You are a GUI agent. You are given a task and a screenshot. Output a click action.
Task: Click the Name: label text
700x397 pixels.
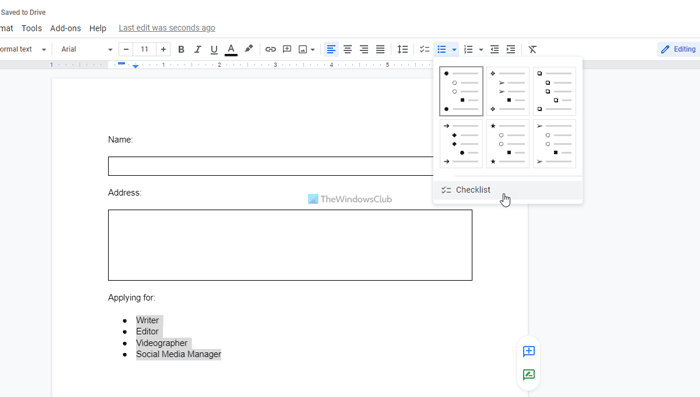click(121, 140)
